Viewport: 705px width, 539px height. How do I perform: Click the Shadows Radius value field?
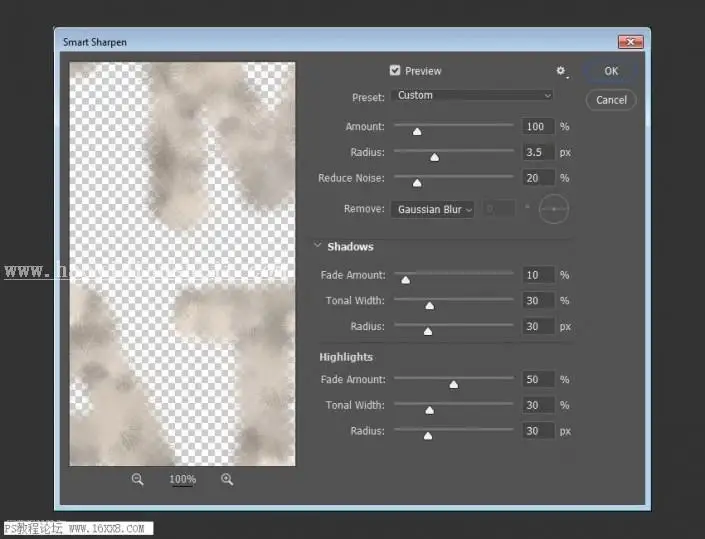(538, 326)
